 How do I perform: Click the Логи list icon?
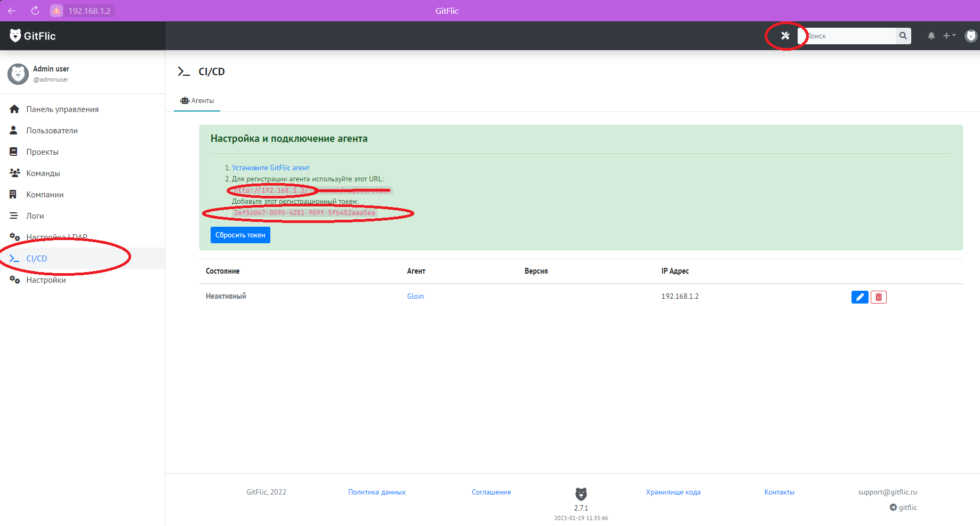14,216
